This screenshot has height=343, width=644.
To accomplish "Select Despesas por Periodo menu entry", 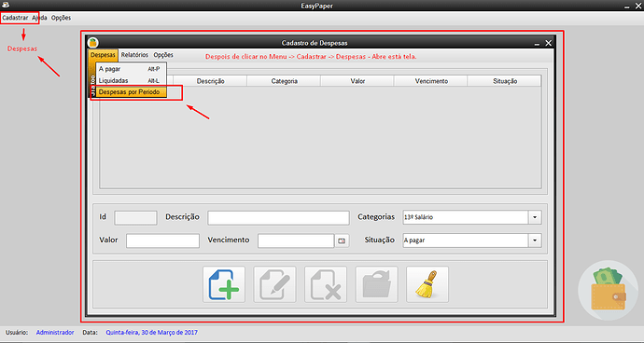I will (x=131, y=92).
